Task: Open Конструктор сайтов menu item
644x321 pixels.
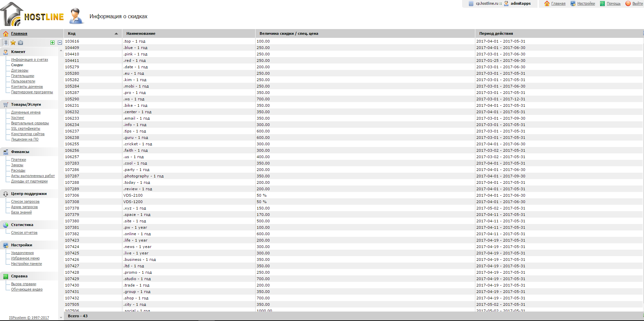Action: click(x=28, y=134)
